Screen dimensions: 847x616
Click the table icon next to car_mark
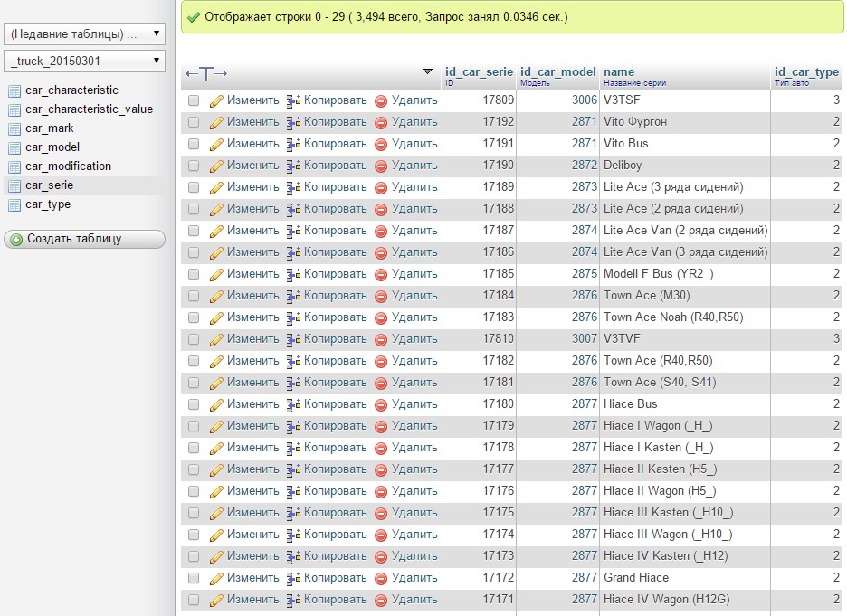point(14,129)
